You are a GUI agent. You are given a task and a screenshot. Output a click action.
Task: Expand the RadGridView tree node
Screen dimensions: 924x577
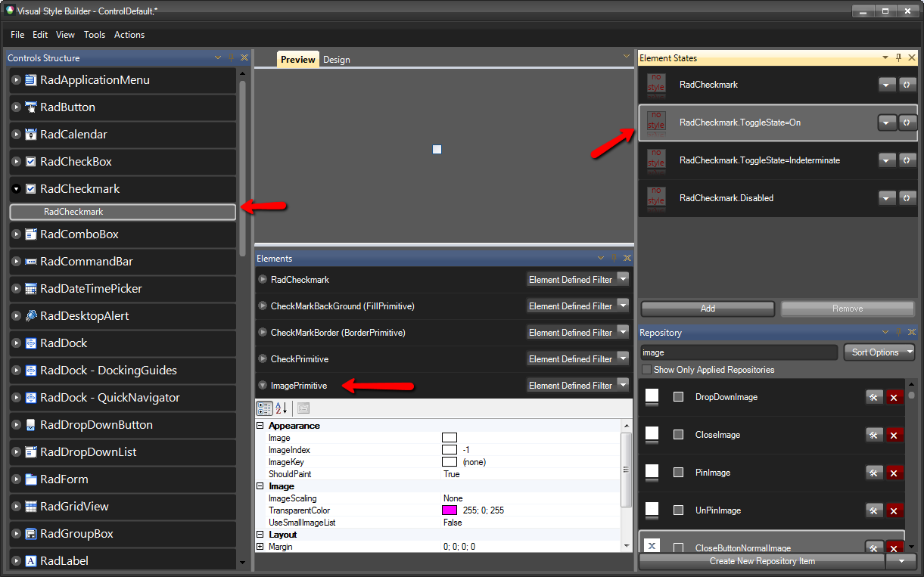coord(17,507)
